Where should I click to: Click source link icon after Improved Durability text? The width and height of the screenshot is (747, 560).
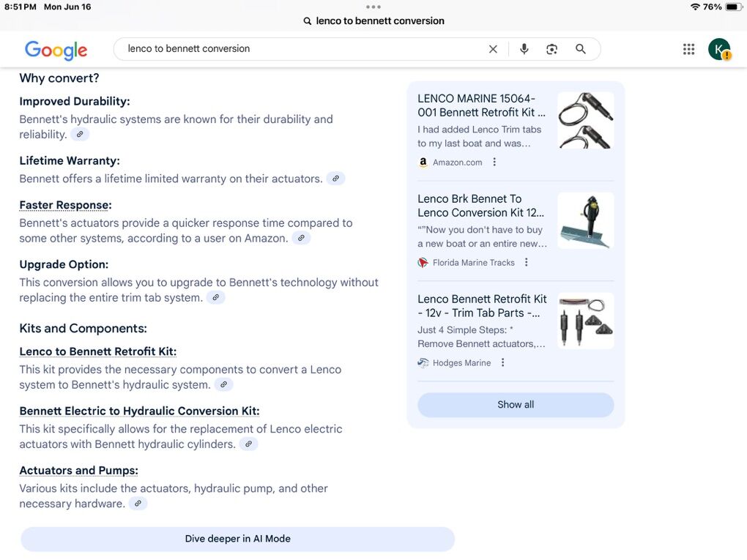point(80,135)
